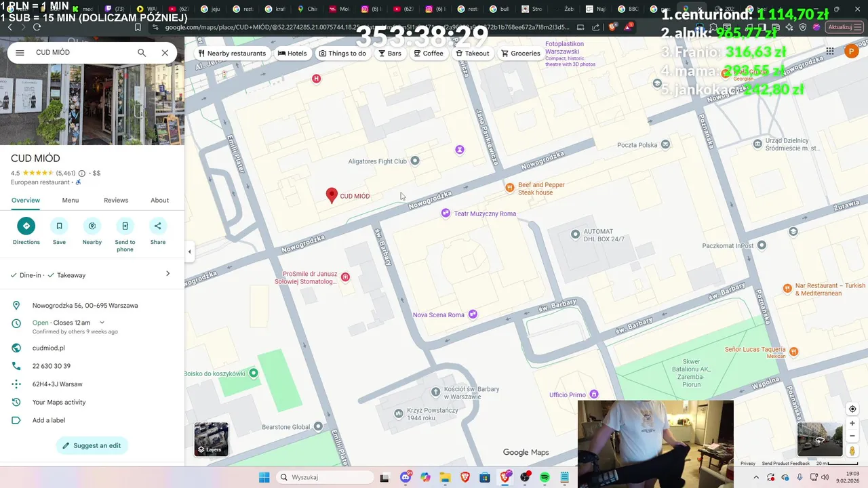Click Nar Restaurant Turkish marker
Screen dimensions: 868x488
[x=787, y=288]
